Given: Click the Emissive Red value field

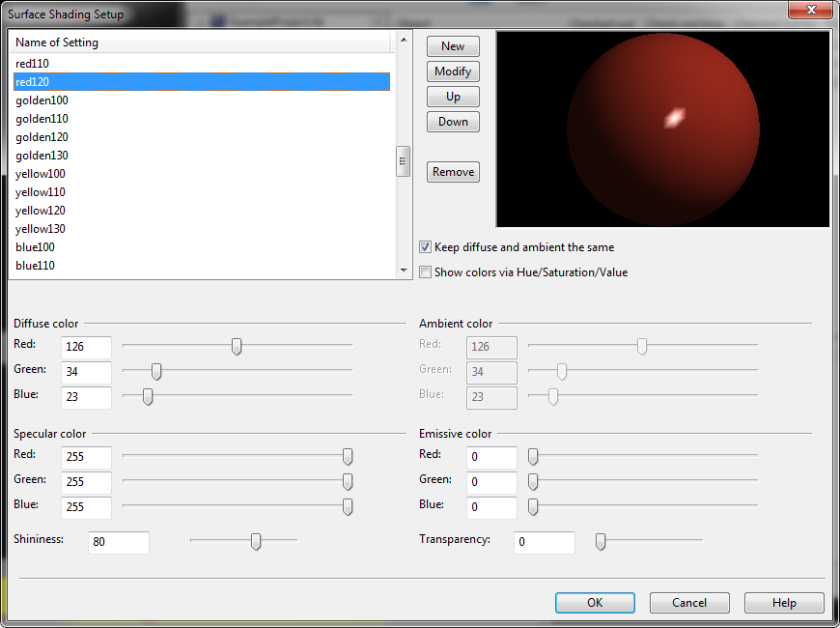Looking at the screenshot, I should [491, 458].
